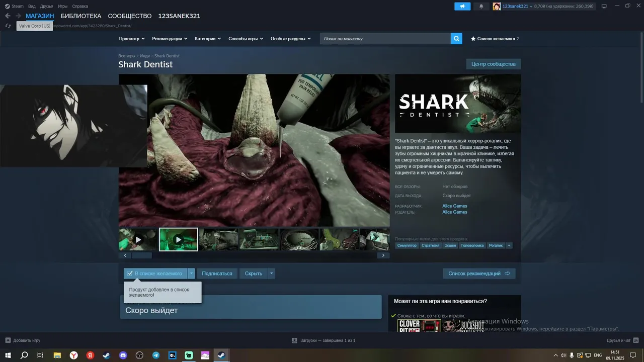644x362 pixels.
Task: Open Список желаемого link
Action: [x=496, y=39]
